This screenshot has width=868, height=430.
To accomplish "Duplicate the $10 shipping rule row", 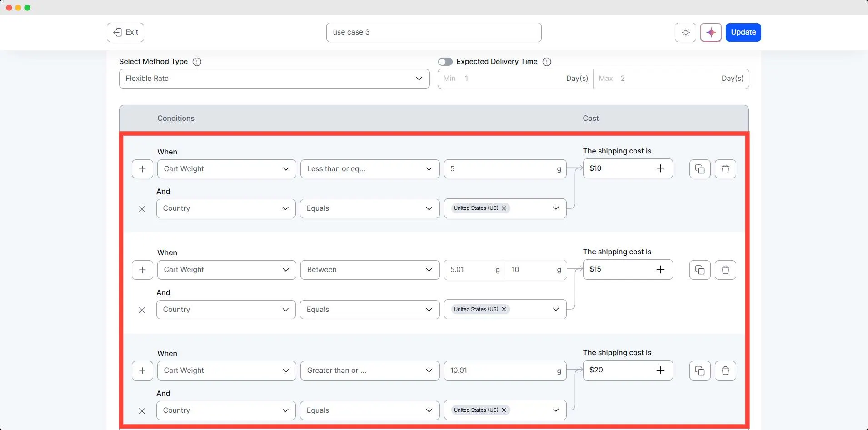I will point(700,169).
